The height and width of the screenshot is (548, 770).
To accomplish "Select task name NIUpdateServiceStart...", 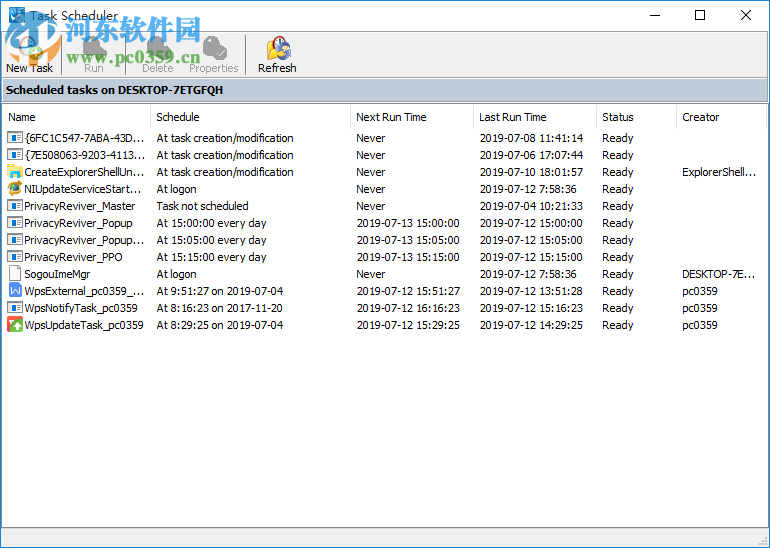I will coord(83,189).
